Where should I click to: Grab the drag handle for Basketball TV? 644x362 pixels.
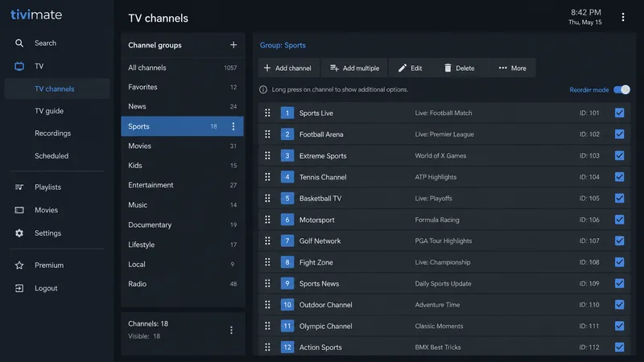coord(267,198)
